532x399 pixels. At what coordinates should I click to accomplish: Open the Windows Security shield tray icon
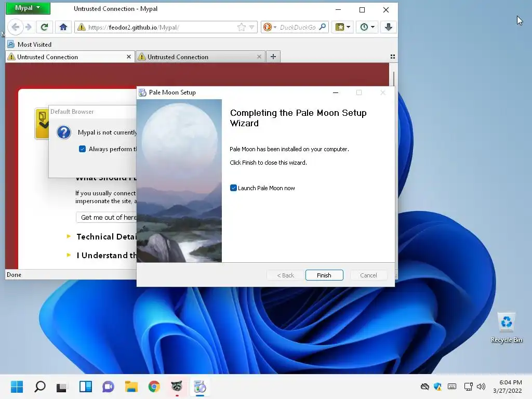[437, 387]
